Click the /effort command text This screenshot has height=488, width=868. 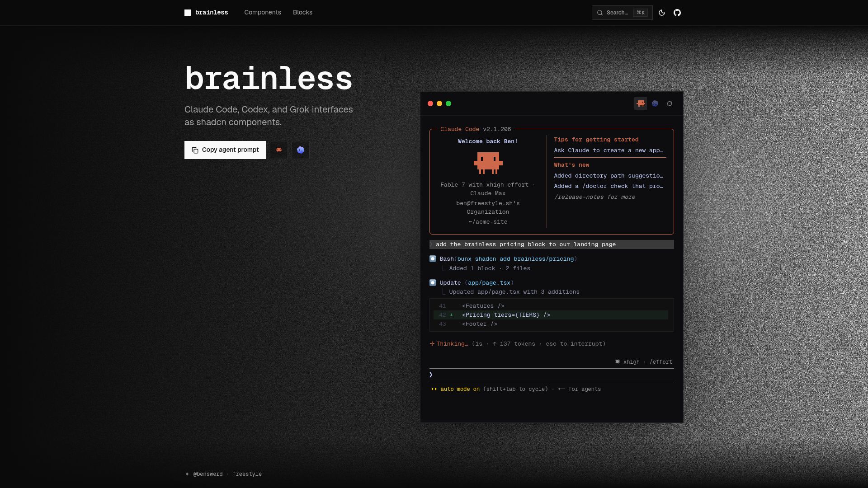click(661, 362)
